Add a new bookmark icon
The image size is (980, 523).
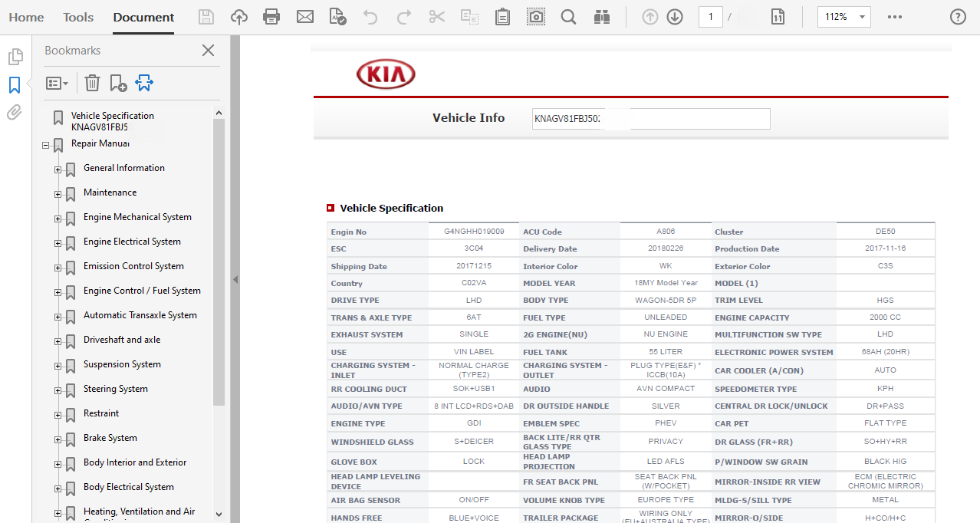click(x=118, y=83)
